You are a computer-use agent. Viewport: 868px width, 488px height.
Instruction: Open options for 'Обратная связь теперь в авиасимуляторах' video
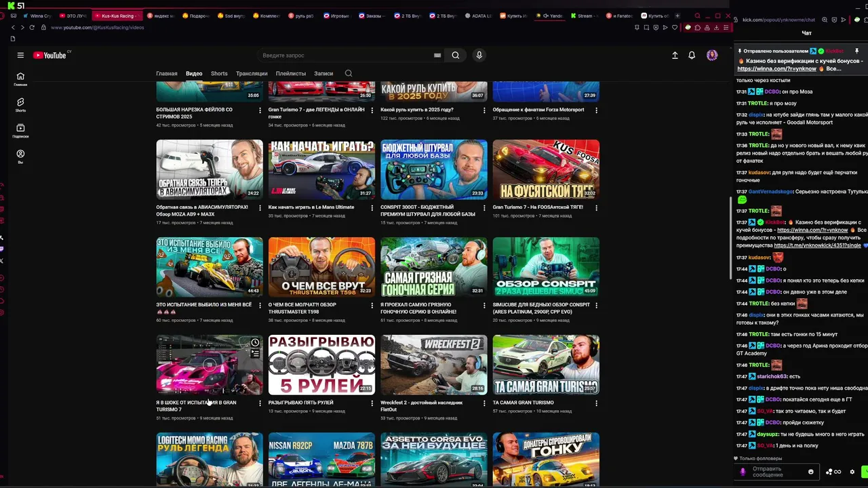(260, 207)
